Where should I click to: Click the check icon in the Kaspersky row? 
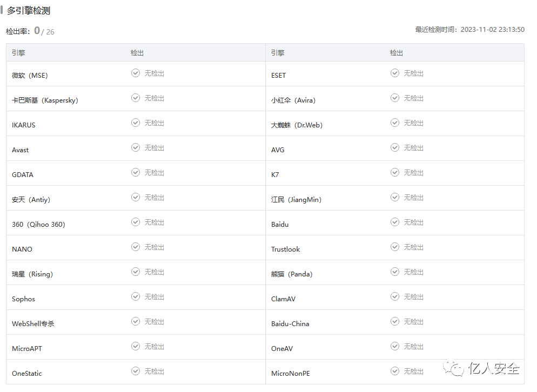[x=136, y=98]
